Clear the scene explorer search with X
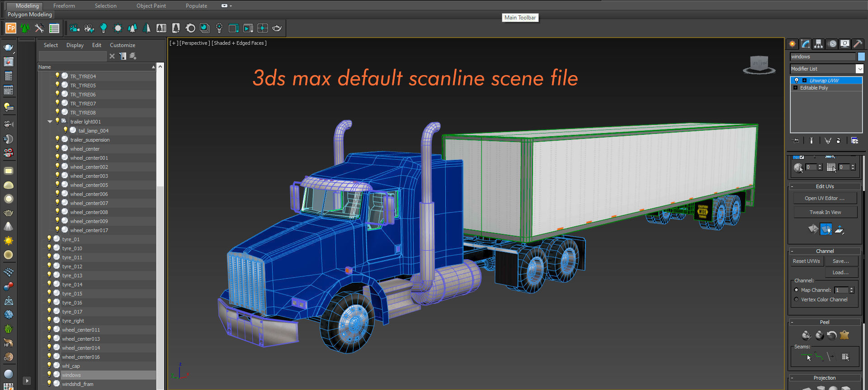Viewport: 868px width, 390px height. [112, 56]
